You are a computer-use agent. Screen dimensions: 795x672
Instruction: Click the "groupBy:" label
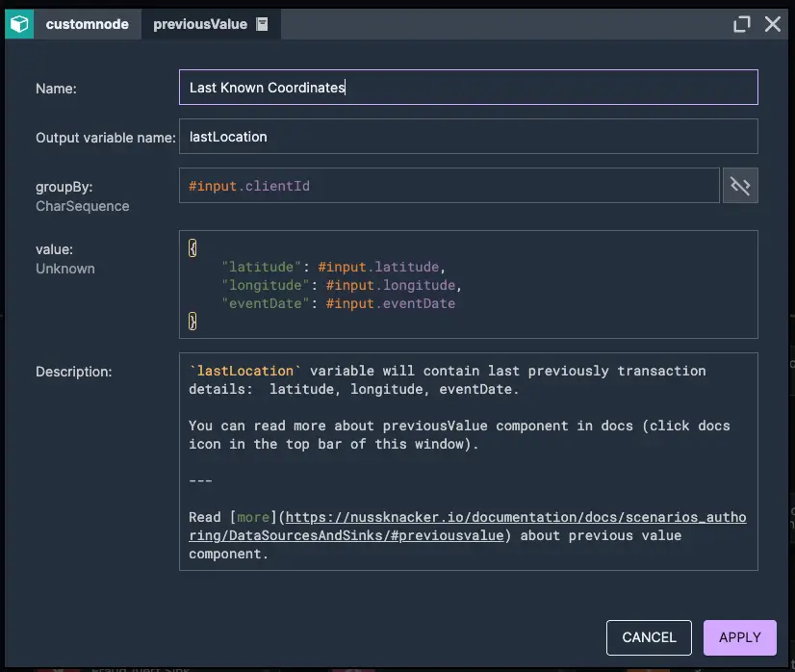point(64,187)
